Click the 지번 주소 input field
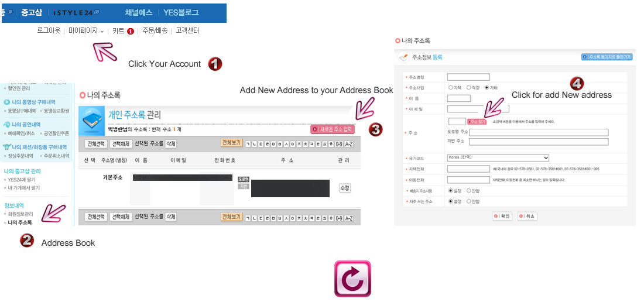 [539, 142]
